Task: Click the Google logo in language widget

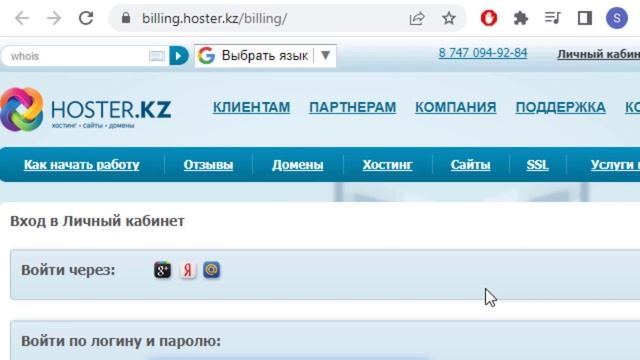Action: coord(206,56)
